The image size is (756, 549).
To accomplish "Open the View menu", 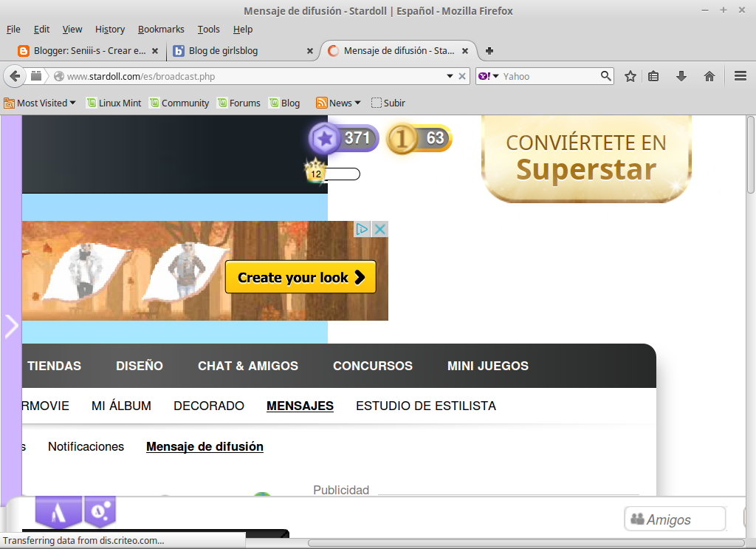I will [72, 30].
